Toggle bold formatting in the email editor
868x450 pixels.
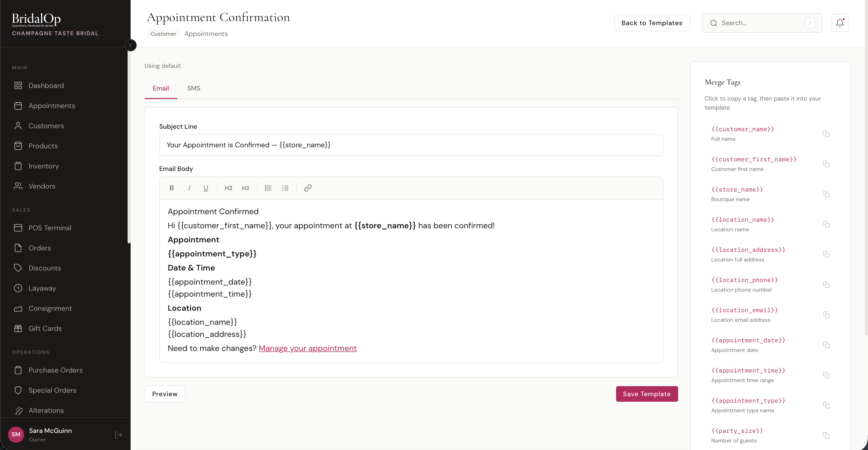coord(172,188)
